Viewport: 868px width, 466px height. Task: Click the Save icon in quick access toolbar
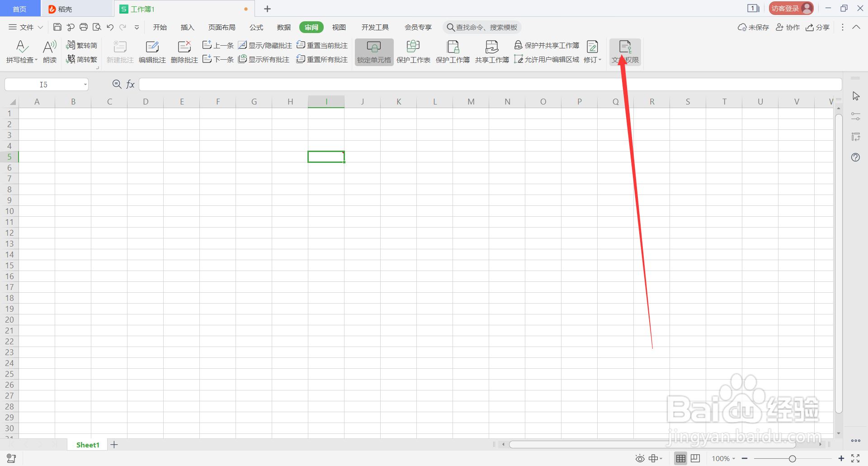click(x=57, y=27)
